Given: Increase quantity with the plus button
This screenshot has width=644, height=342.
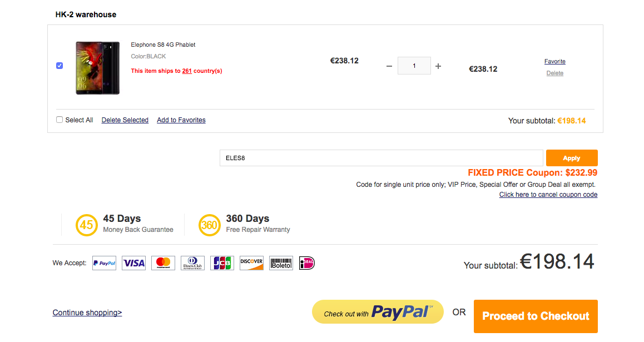Looking at the screenshot, I should (438, 66).
